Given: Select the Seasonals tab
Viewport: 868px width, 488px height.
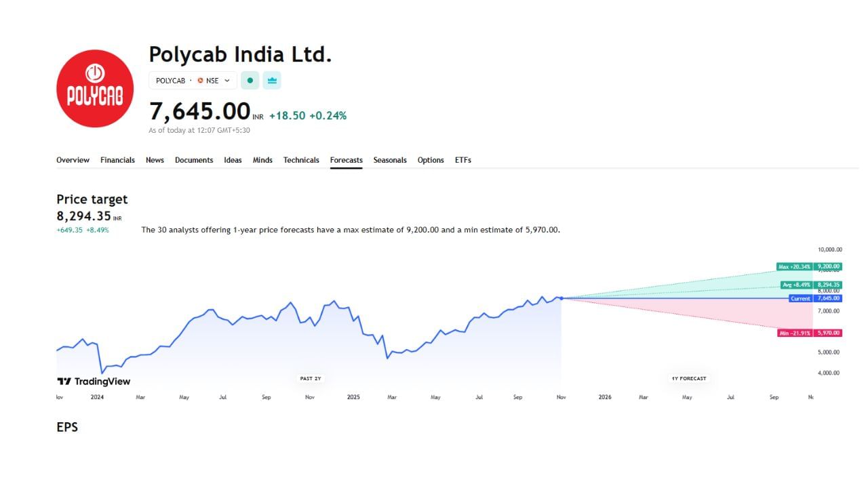Looking at the screenshot, I should (x=390, y=160).
